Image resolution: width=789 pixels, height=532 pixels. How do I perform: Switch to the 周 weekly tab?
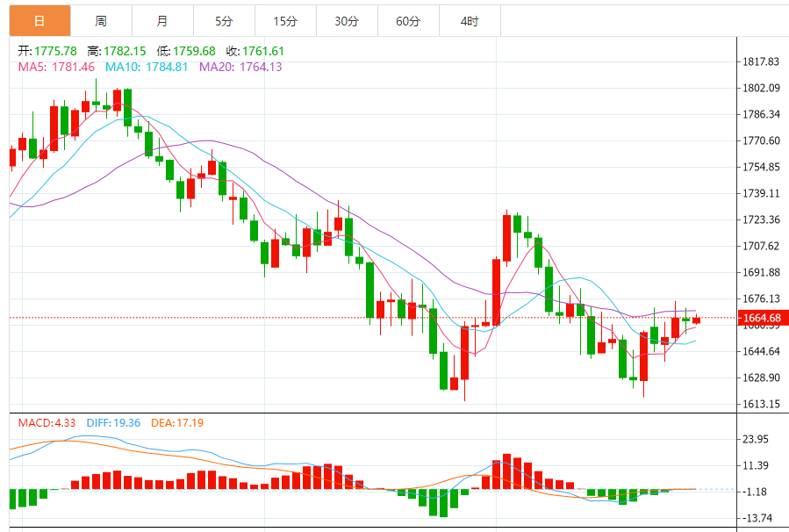[x=101, y=21]
